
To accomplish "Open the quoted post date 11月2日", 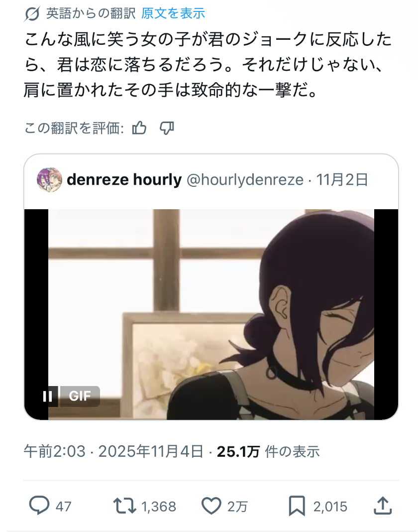I will (x=342, y=179).
